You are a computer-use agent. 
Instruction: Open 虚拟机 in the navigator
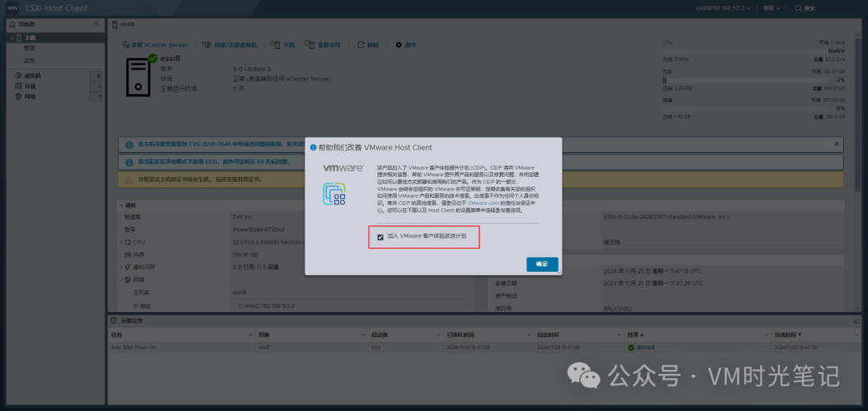tap(33, 76)
